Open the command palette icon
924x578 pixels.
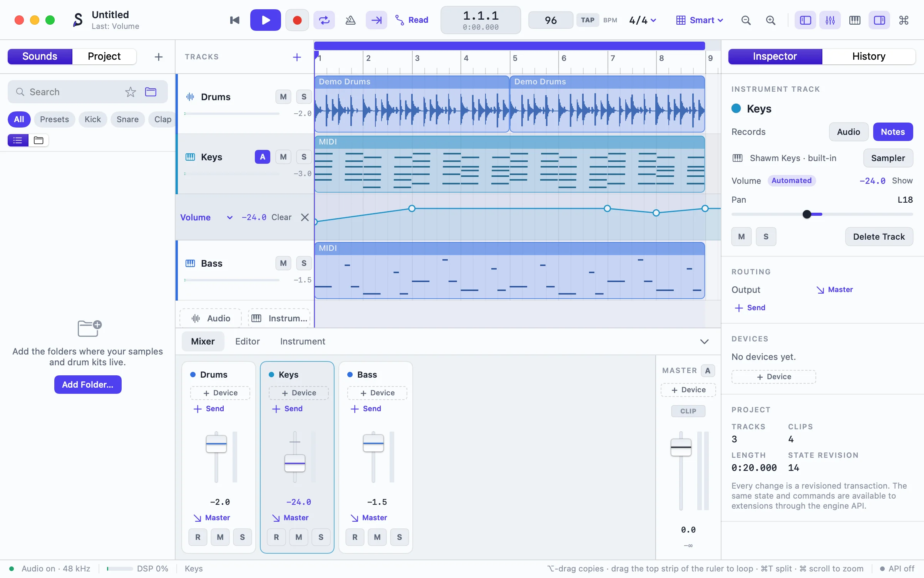pyautogui.click(x=904, y=20)
